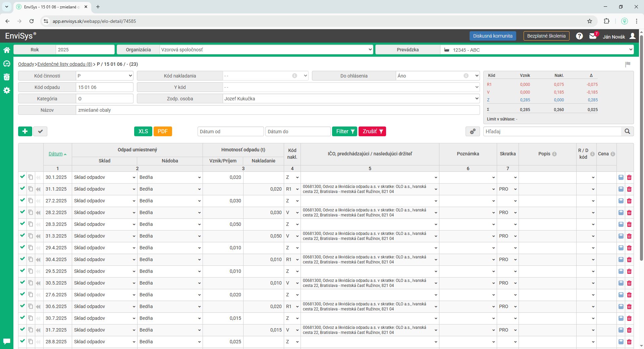Click the green plus add record button
Screen dimensions: 644x349
point(25,131)
